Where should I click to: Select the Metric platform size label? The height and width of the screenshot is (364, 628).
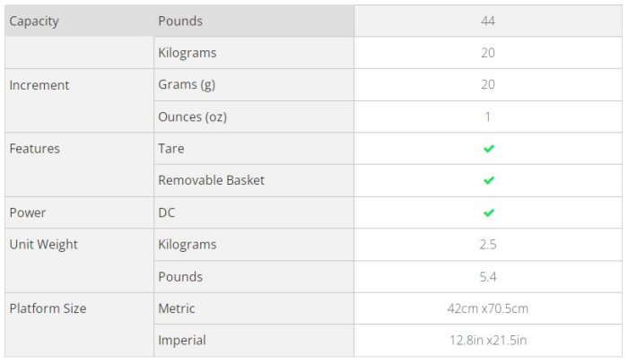[177, 308]
